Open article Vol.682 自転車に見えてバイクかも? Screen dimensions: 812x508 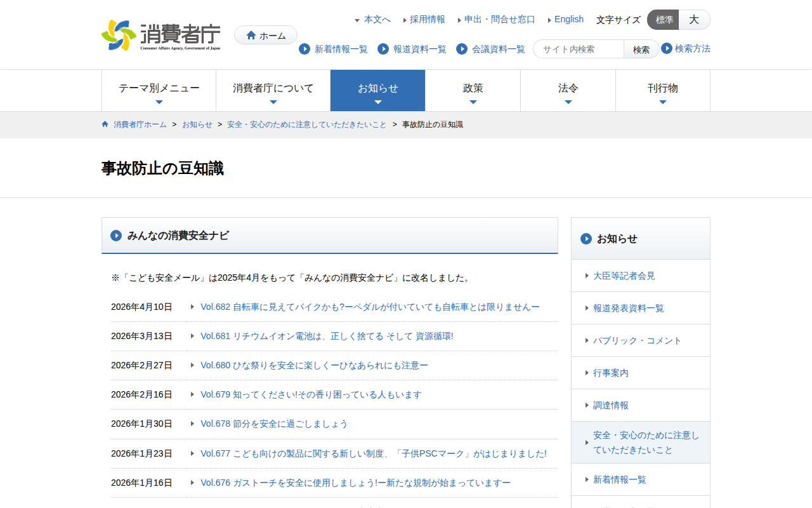(x=370, y=307)
